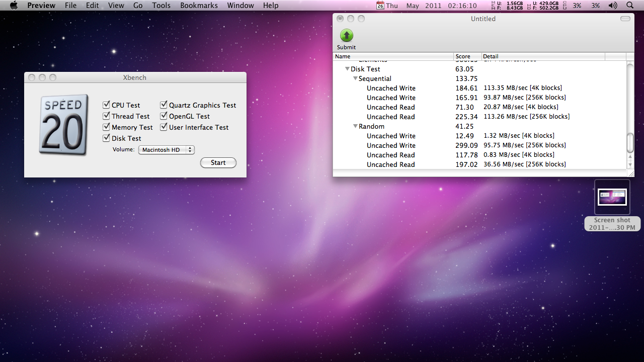Click the 113.26 MB/sec [256K blocks] detail
The image size is (644, 362).
pos(527,117)
